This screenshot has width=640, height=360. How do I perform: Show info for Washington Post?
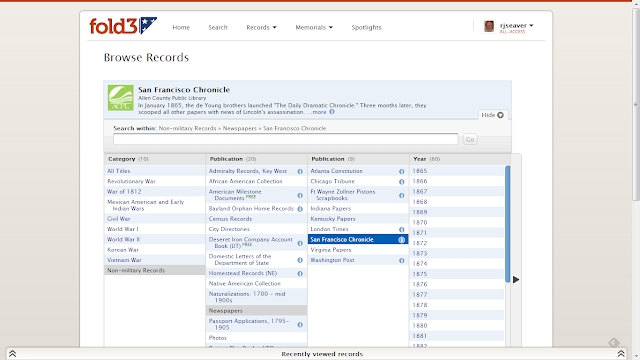click(x=402, y=260)
